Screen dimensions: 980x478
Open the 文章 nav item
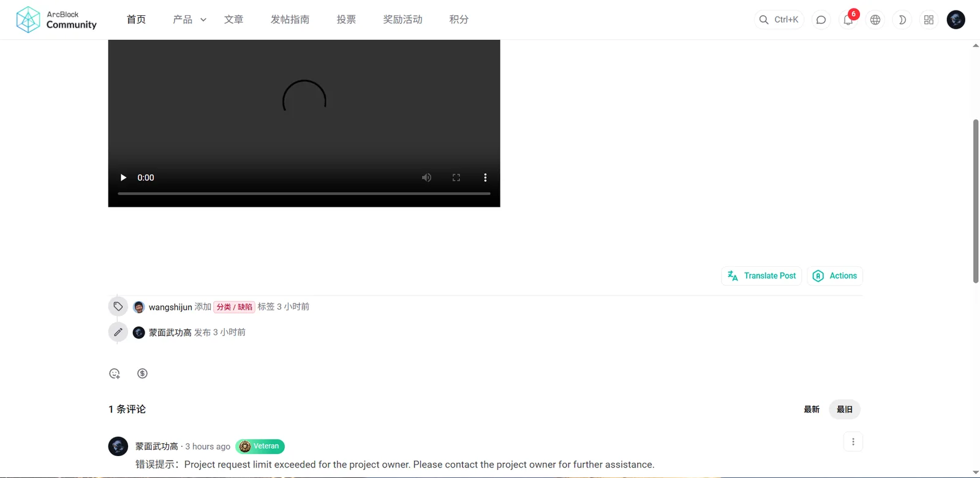[233, 20]
